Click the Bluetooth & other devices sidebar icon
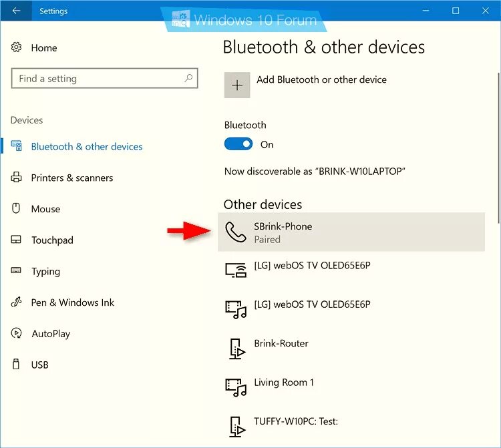The height and width of the screenshot is (448, 501). [x=16, y=146]
